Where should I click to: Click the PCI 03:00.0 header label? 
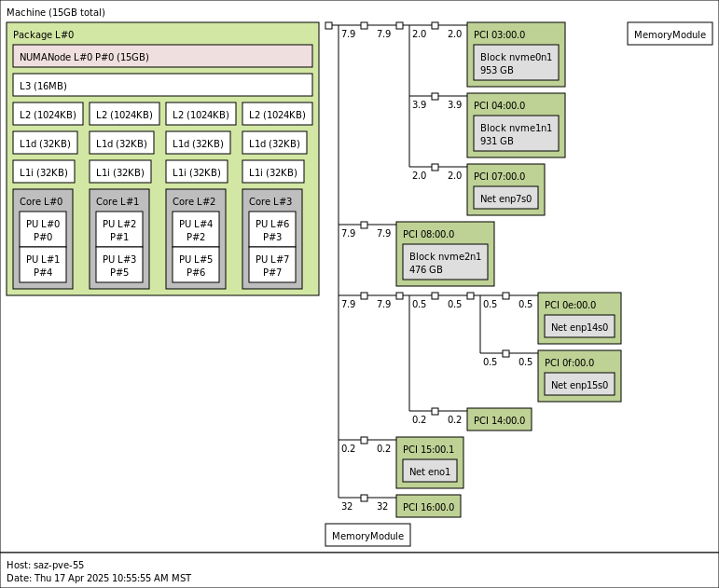499,34
